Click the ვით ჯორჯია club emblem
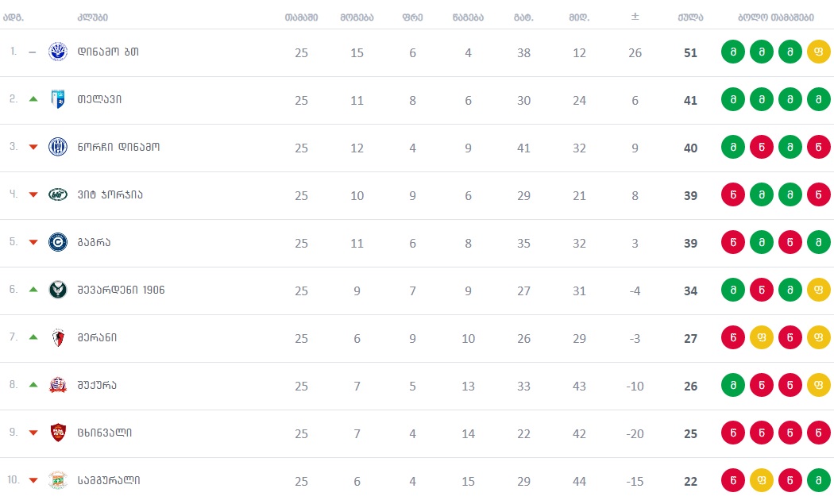 coord(58,194)
